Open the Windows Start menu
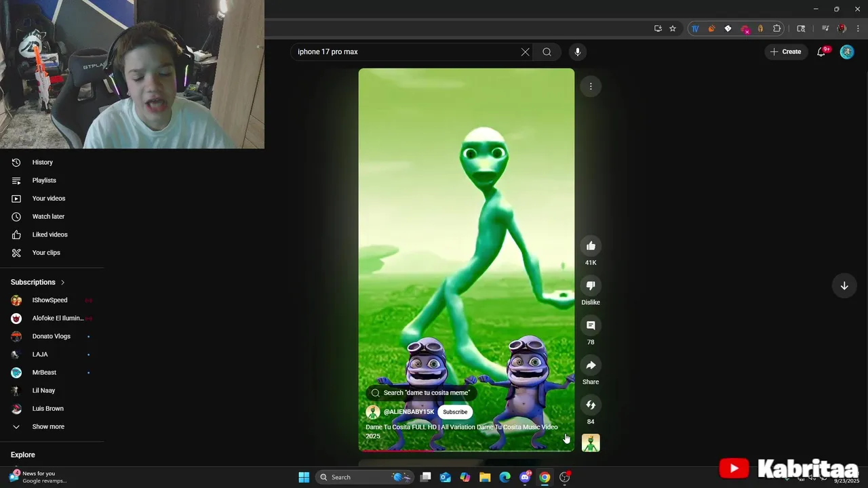Image resolution: width=868 pixels, height=488 pixels. tap(304, 477)
